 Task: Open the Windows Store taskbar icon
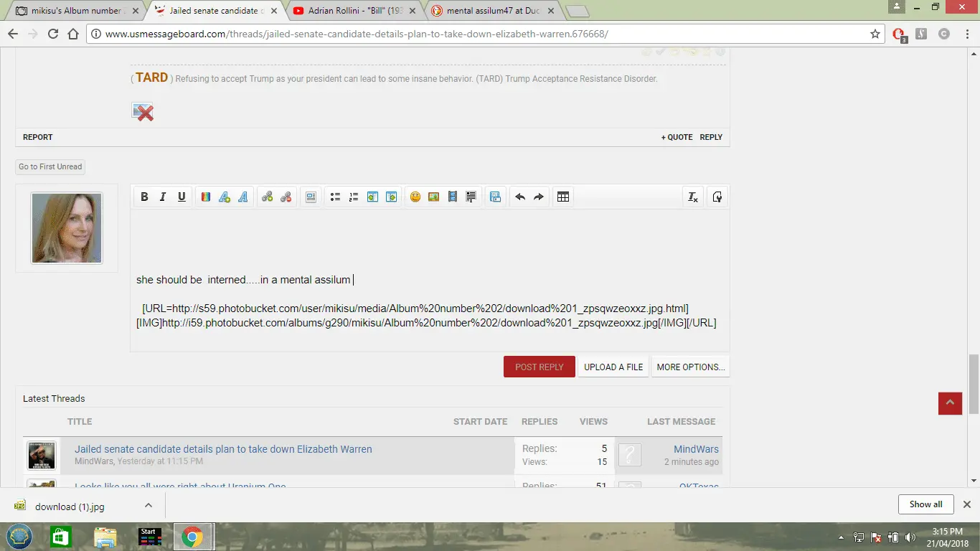click(x=61, y=537)
